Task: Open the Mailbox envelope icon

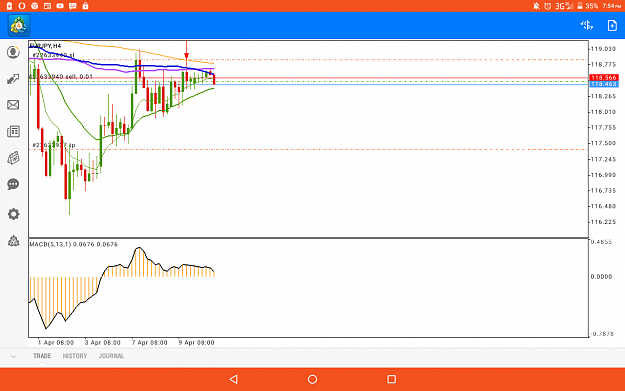Action: pyautogui.click(x=13, y=105)
